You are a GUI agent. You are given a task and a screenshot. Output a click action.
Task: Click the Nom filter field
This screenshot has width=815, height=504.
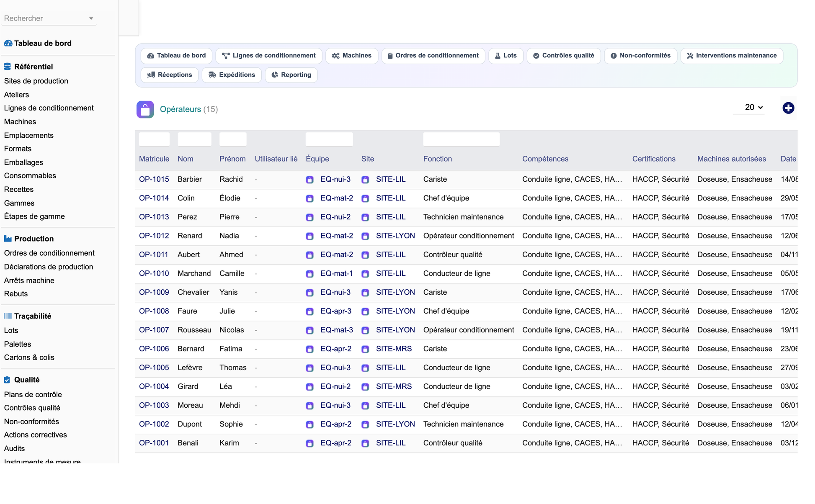tap(194, 139)
